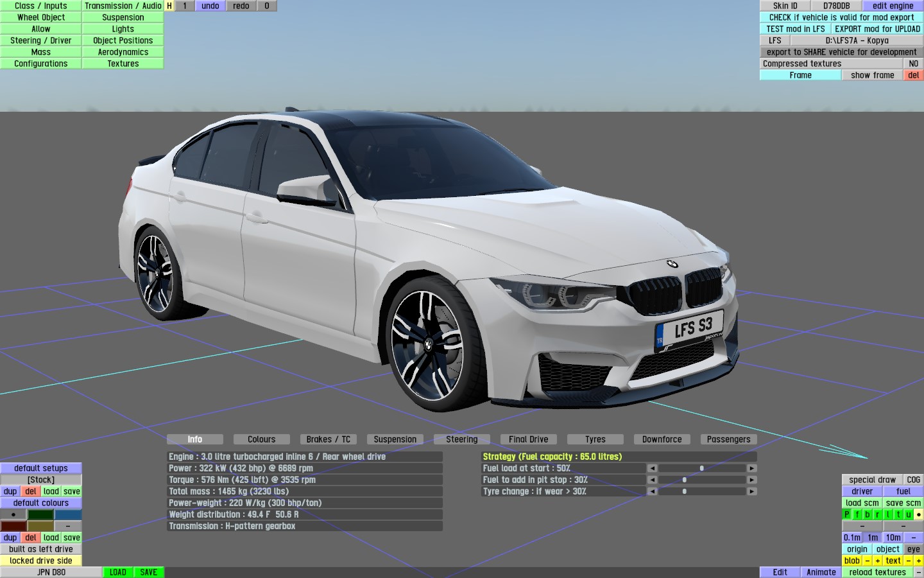Open the Lights menu
The width and height of the screenshot is (924, 578).
[x=123, y=29]
